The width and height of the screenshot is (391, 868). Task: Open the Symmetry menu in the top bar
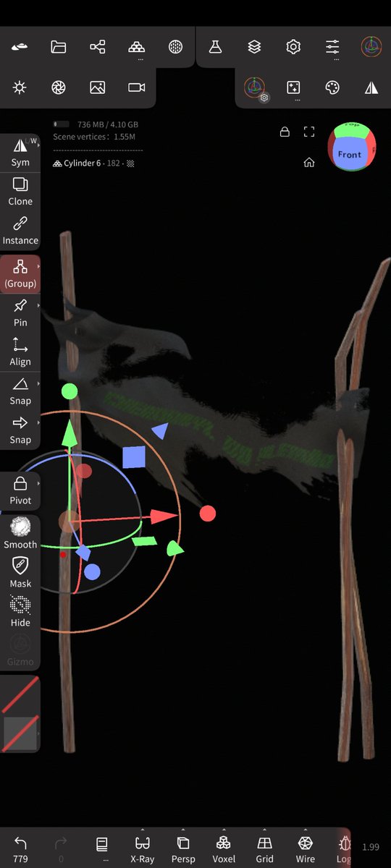(x=371, y=88)
